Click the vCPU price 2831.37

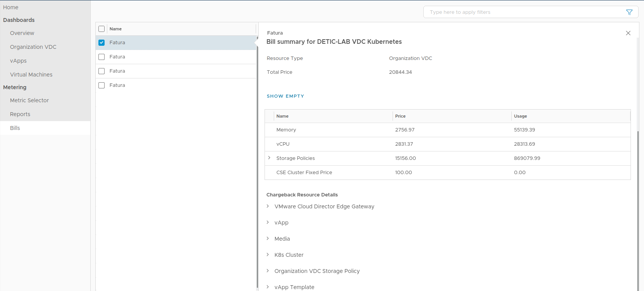click(404, 144)
